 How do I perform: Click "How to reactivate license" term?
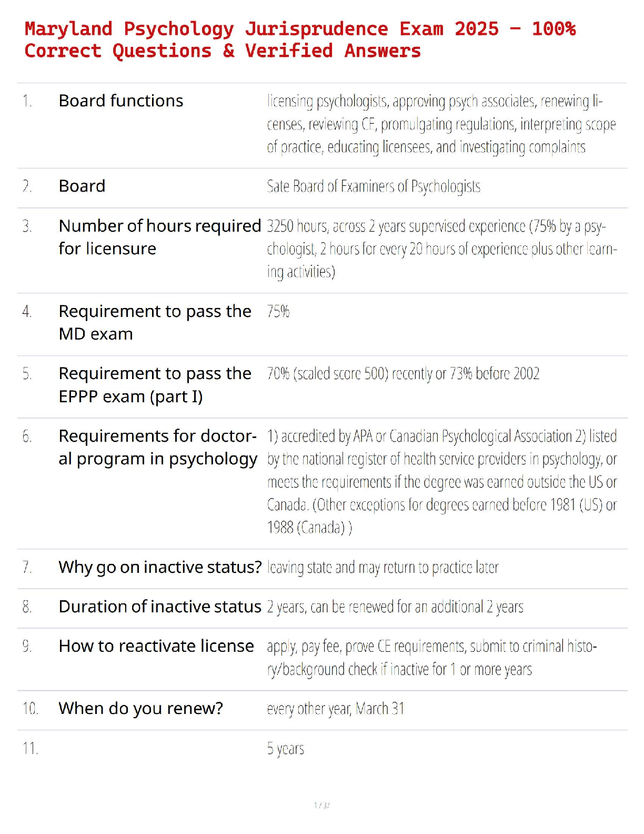point(156,646)
